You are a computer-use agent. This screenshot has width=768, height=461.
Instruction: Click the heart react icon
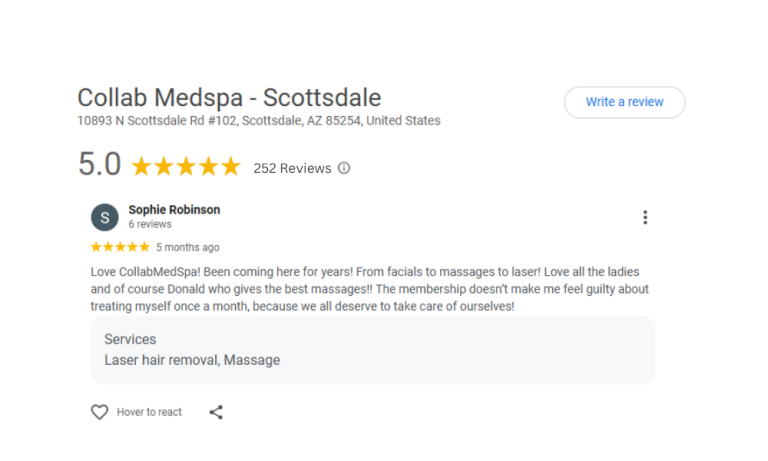coord(99,412)
